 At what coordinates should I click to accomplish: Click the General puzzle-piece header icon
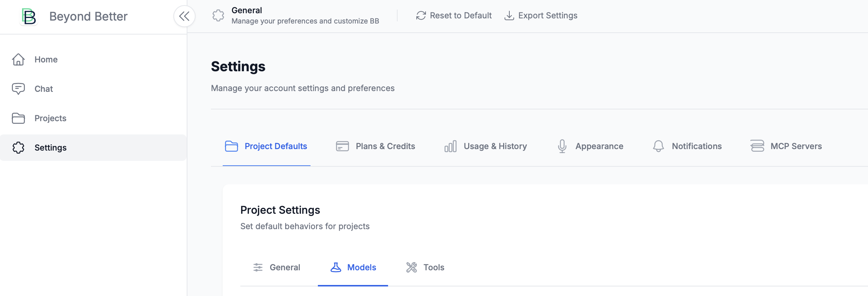pyautogui.click(x=218, y=15)
